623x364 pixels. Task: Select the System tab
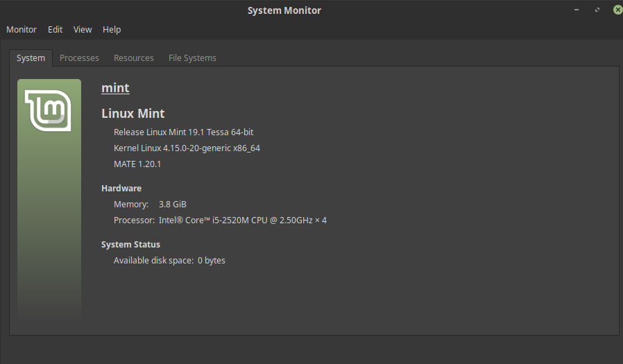click(31, 58)
